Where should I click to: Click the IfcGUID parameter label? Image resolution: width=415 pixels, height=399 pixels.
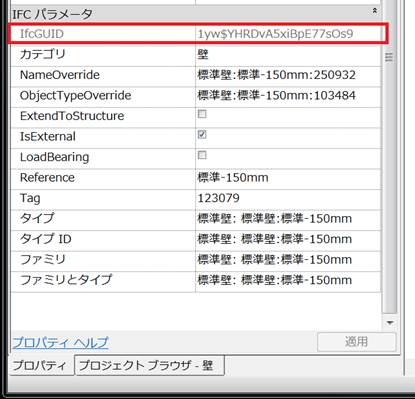pyautogui.click(x=42, y=34)
